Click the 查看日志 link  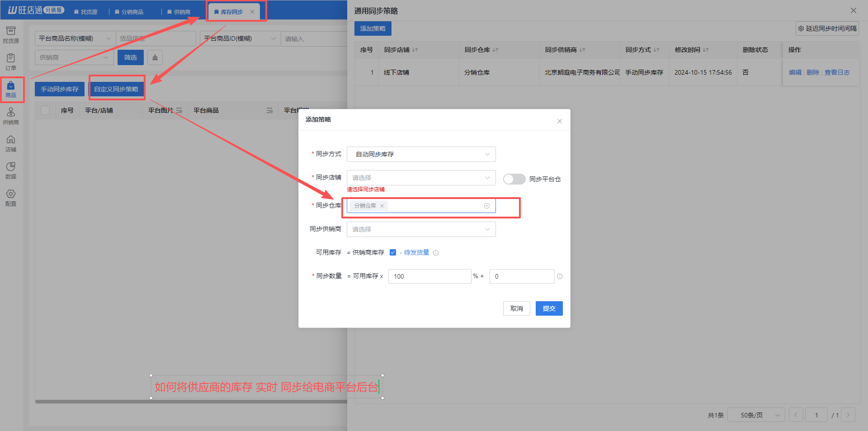[x=837, y=72]
